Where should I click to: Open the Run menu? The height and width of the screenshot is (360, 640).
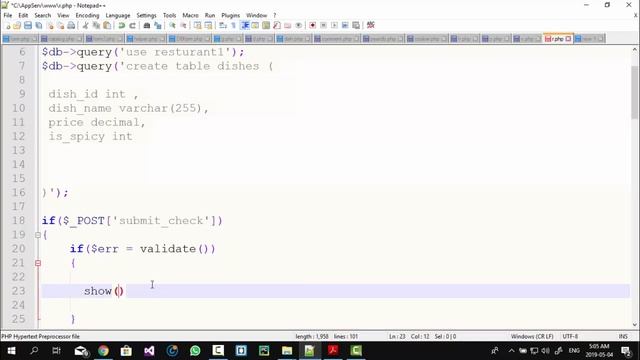(210, 16)
